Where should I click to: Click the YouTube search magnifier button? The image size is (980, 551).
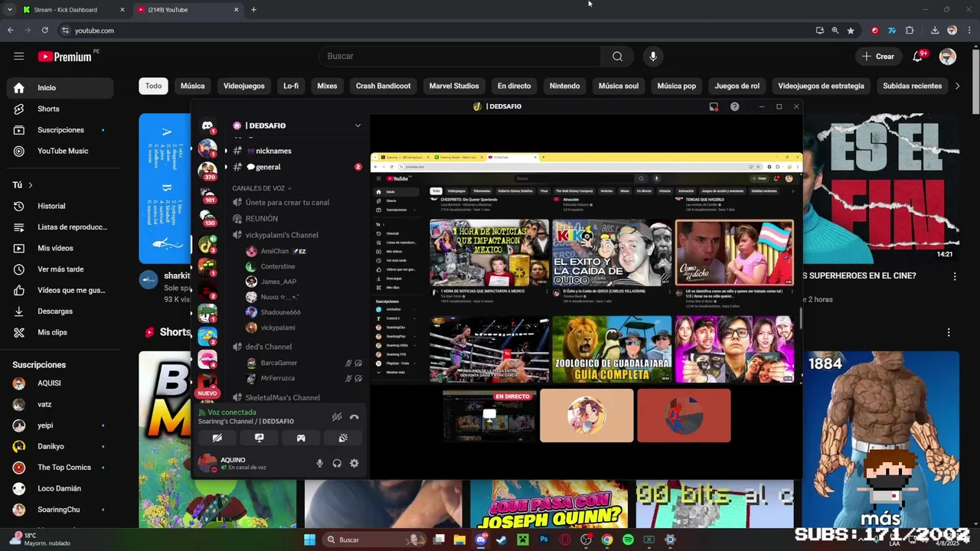tap(617, 56)
